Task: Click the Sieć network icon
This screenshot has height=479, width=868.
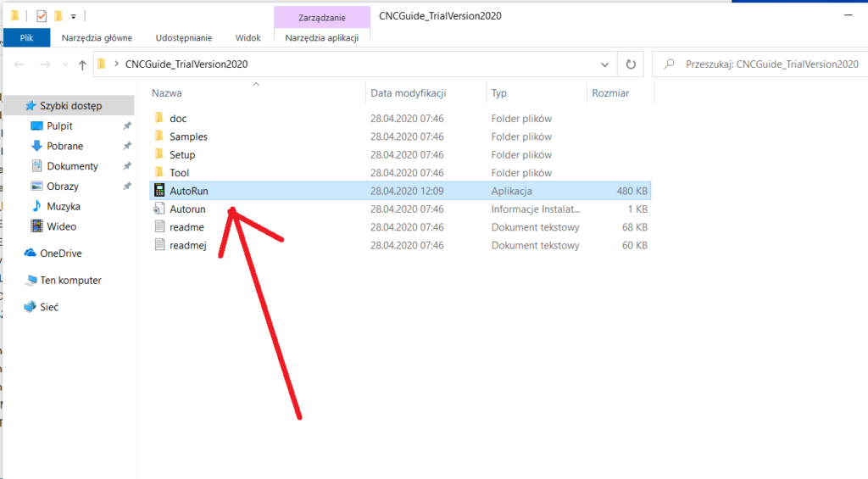Action: coord(30,307)
